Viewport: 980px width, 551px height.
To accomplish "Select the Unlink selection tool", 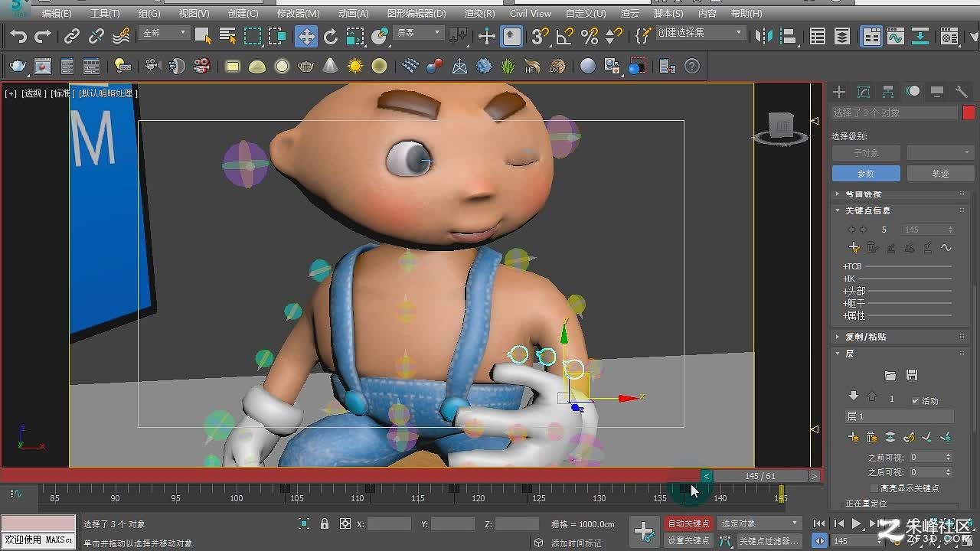I will coord(96,36).
